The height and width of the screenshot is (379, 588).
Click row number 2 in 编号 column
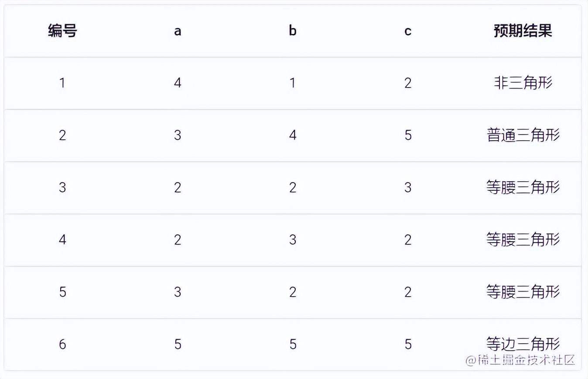62,135
